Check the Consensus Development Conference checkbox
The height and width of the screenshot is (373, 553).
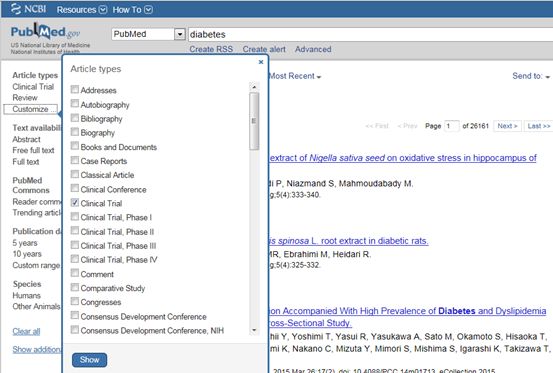(x=74, y=315)
